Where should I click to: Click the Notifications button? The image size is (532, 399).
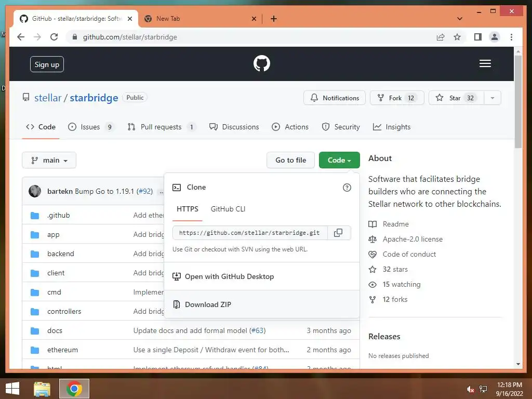[x=335, y=98]
